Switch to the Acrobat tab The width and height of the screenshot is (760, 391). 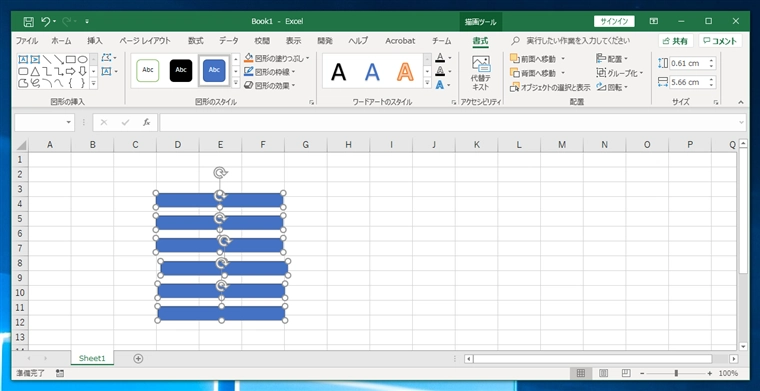[x=400, y=41]
